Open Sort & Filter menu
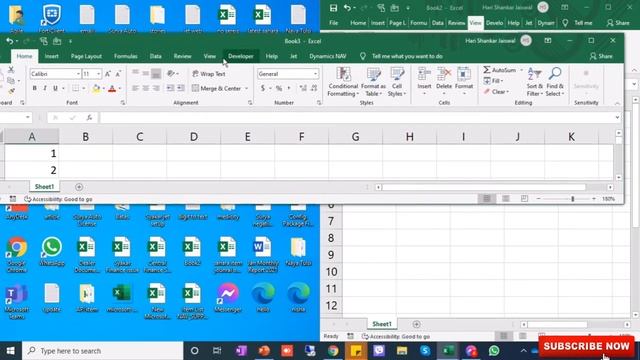This screenshot has height=360, width=640. tap(534, 82)
